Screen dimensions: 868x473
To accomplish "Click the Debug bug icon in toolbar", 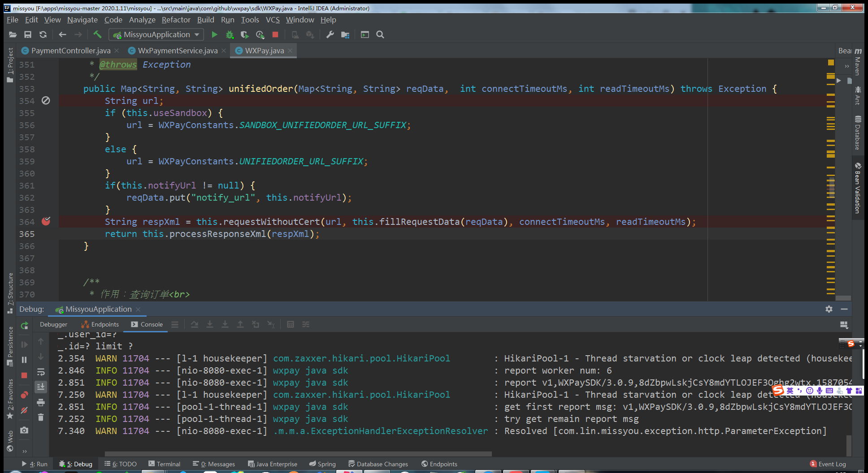I will 230,34.
